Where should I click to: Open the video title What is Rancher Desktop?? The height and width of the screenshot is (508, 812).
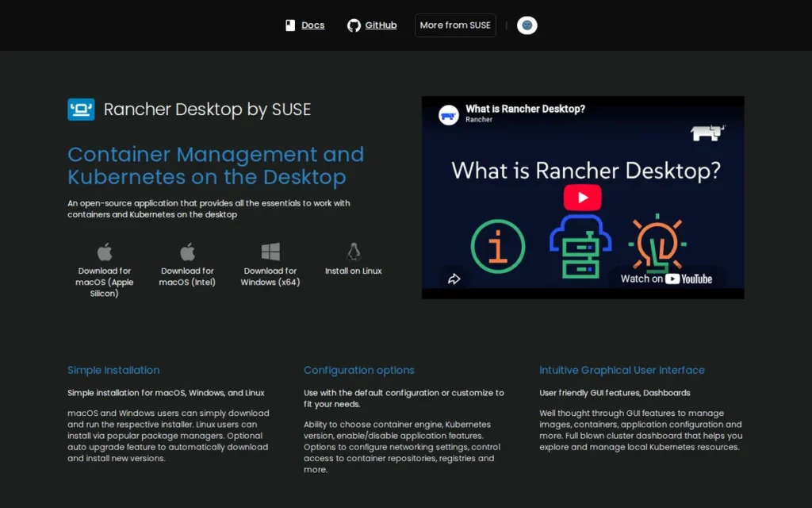[x=525, y=109]
